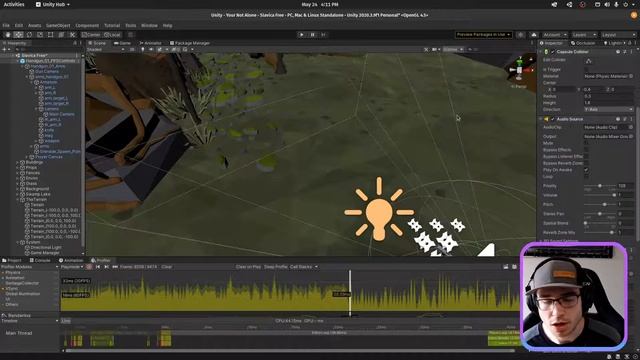Open the Component menu
Viewport: 640px width, 360px height.
tap(87, 25)
